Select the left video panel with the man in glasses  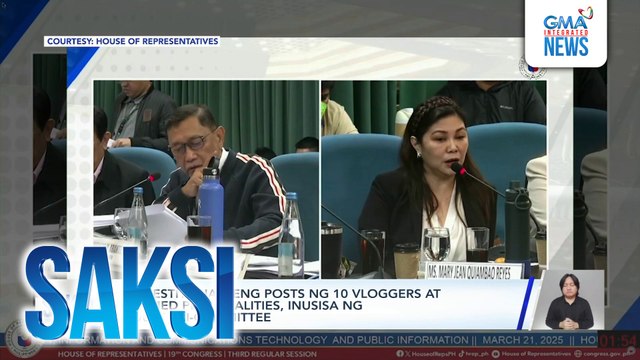(x=206, y=180)
